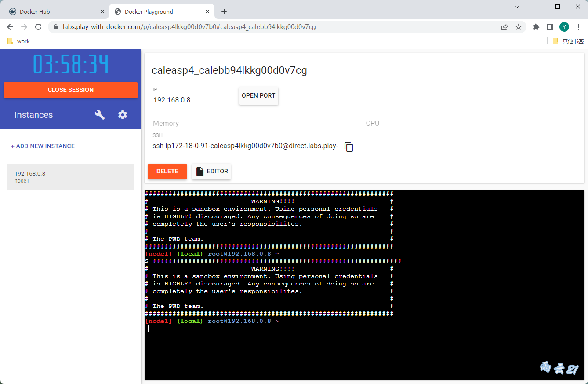Delete the instance with DELETE button
588x384 pixels.
coord(167,171)
